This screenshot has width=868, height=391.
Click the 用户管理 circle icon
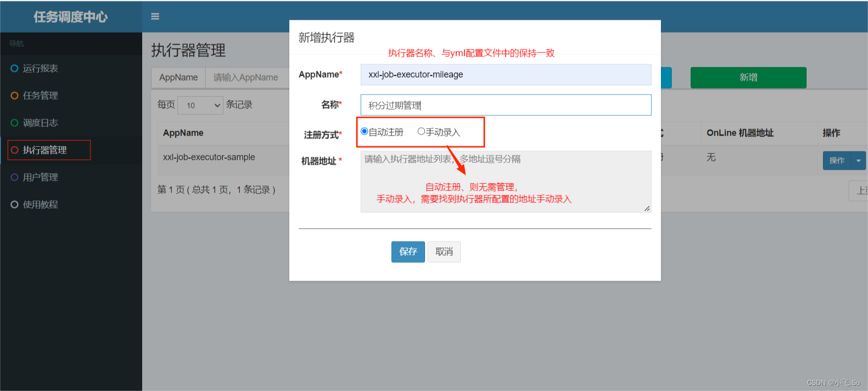pos(14,177)
